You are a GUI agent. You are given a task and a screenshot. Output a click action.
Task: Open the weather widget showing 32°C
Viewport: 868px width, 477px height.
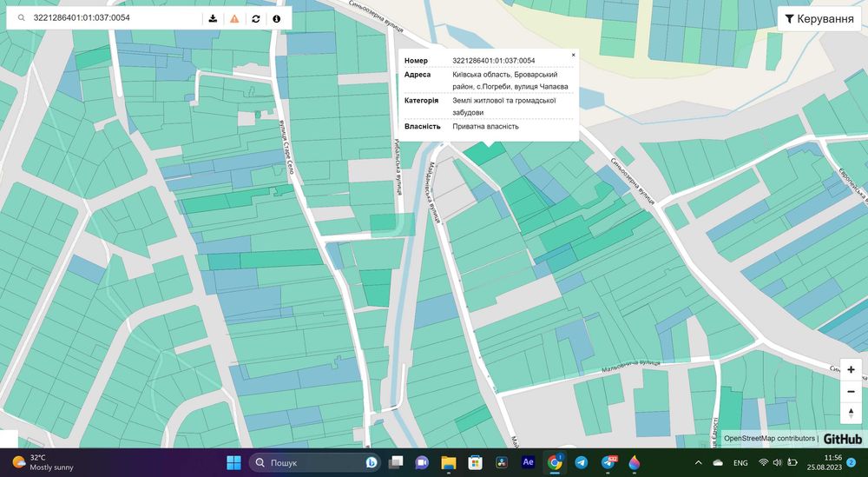point(43,462)
